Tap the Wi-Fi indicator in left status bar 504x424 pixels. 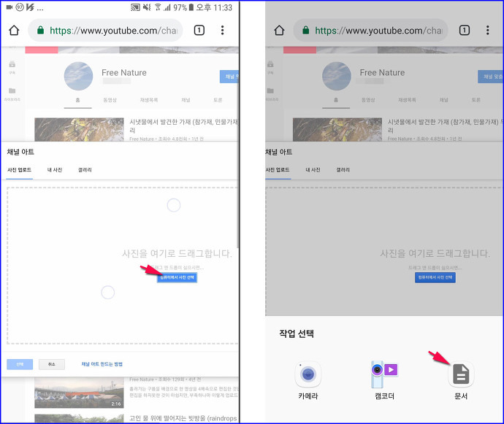[x=158, y=7]
